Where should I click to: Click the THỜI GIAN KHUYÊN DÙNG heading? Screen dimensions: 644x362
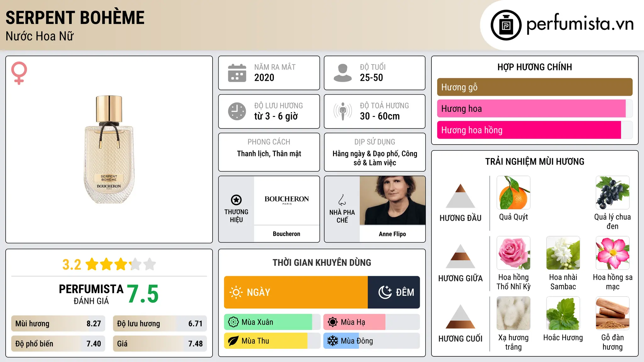(x=322, y=262)
